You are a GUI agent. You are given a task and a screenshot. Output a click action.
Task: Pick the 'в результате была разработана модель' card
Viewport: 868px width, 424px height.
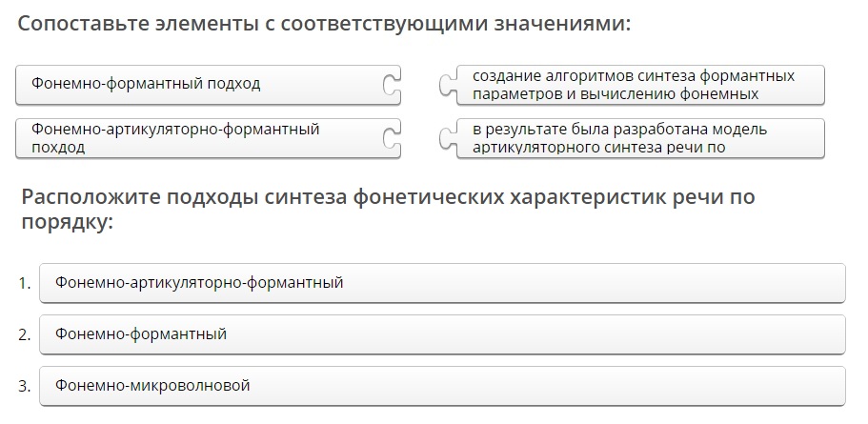click(640, 138)
